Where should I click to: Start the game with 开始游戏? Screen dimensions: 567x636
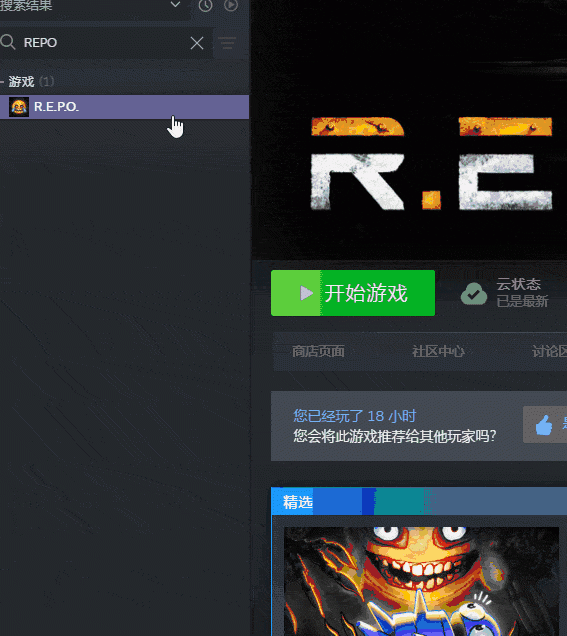click(353, 293)
